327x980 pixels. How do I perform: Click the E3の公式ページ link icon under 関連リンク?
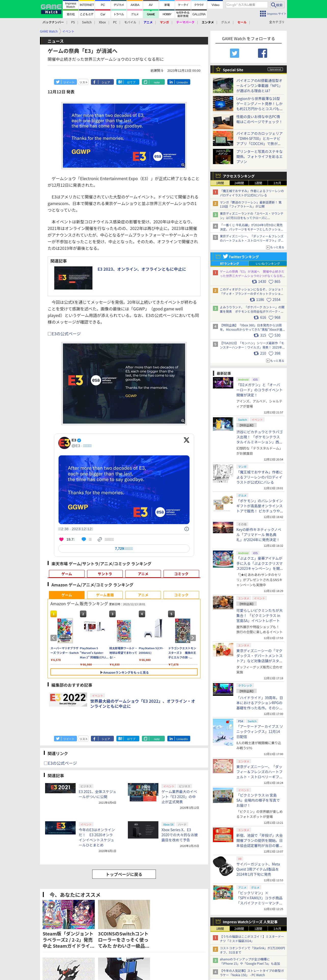click(46, 763)
